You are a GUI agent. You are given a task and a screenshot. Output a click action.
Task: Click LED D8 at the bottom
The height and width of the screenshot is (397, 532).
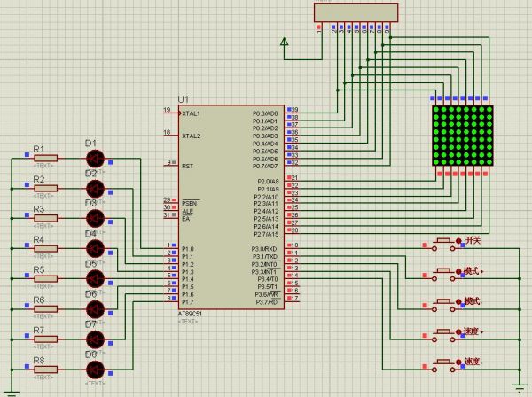pyautogui.click(x=95, y=370)
